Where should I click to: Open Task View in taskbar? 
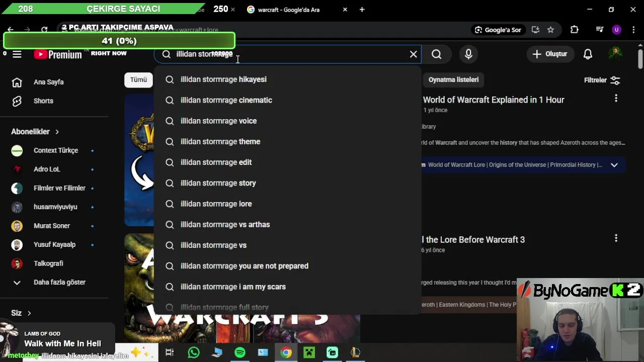pyautogui.click(x=170, y=352)
